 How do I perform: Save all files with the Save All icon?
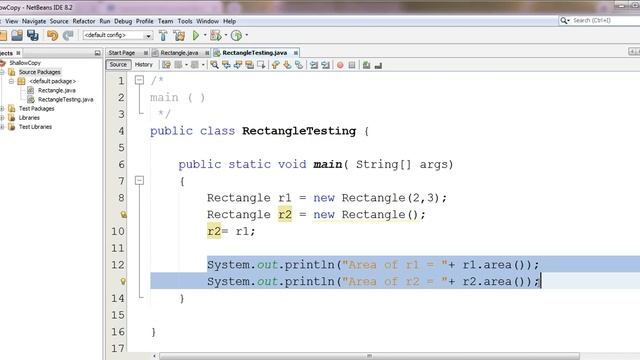[33, 36]
